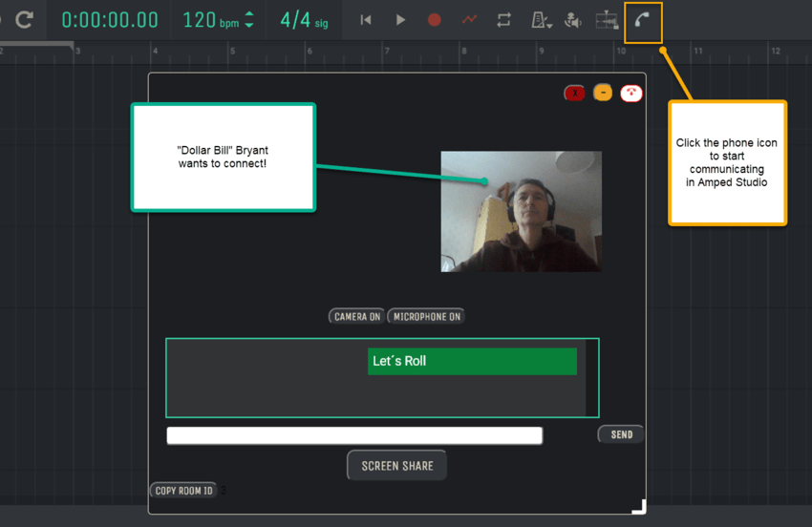Viewport: 812px width, 527px height.
Task: Adjust tempo with bpm stepper arrows
Action: (x=249, y=20)
